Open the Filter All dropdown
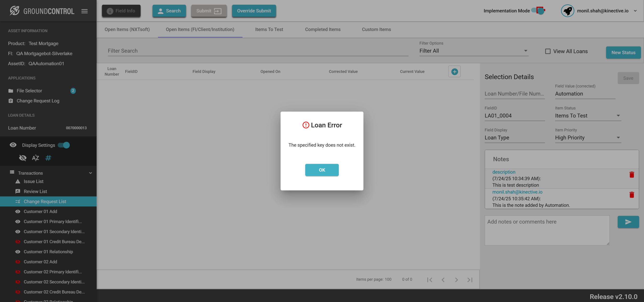This screenshot has width=644, height=302. [x=473, y=51]
